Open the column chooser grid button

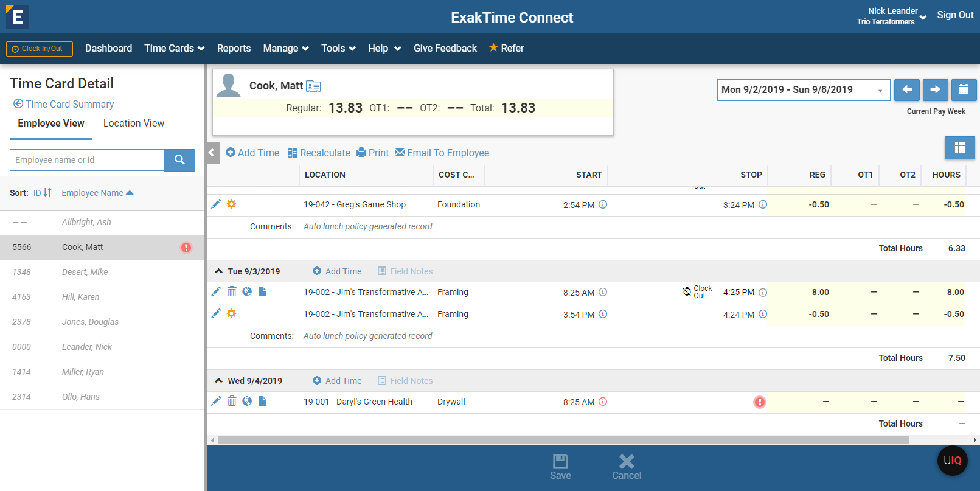coord(959,148)
